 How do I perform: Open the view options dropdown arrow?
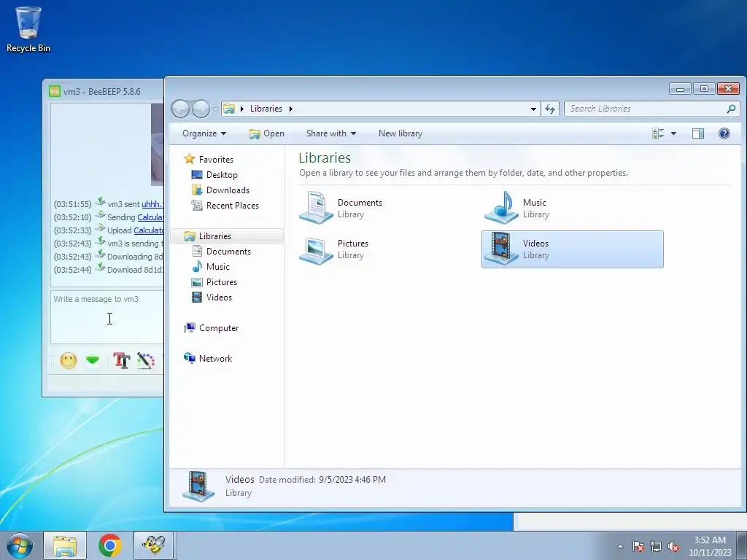(x=673, y=133)
